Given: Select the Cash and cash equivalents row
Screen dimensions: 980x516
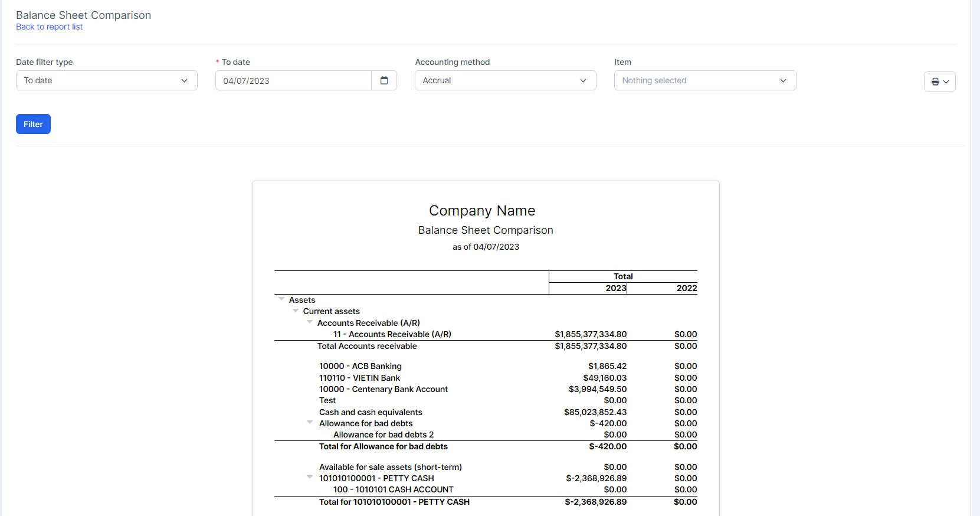Looking at the screenshot, I should click(371, 412).
